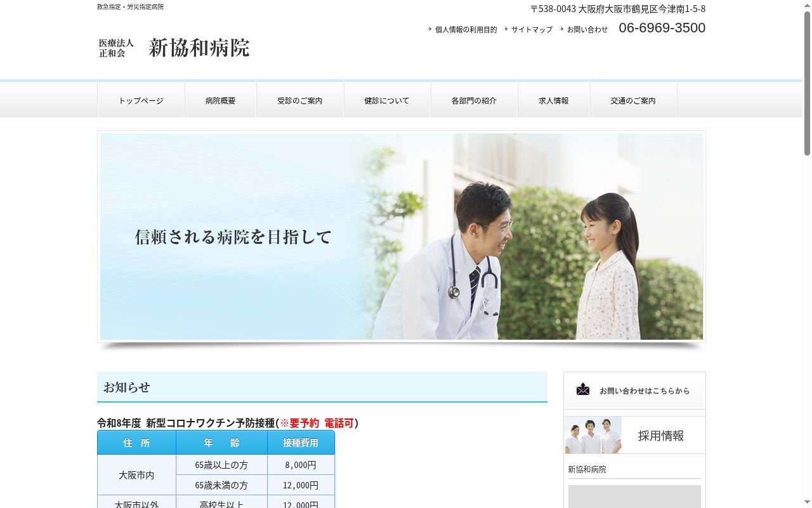
Task: Click the envelope icon beside お問い合わせはこちらから
Action: pos(583,389)
